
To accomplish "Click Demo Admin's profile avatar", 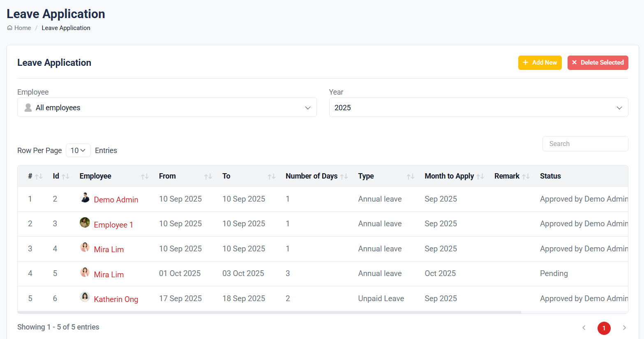I will 85,198.
